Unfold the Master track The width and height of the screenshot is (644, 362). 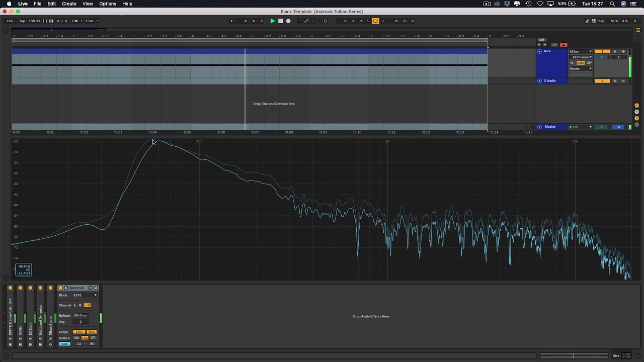(x=539, y=127)
